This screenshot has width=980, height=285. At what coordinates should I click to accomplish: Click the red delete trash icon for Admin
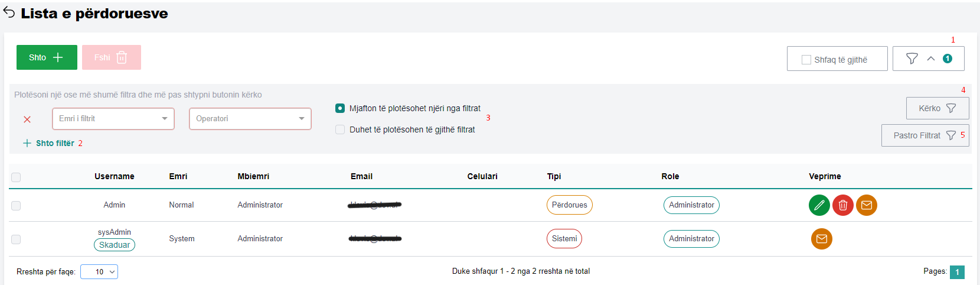pos(842,205)
